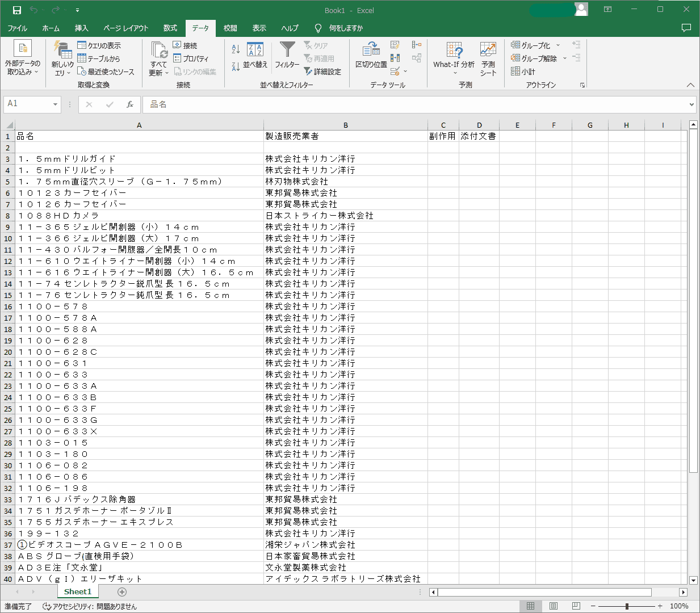
Task: Open the グループ化 dropdown arrow
Action: tap(558, 45)
